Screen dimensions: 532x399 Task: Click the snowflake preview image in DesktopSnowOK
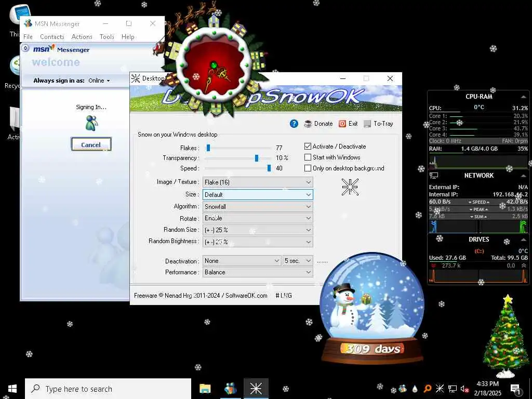pyautogui.click(x=350, y=187)
